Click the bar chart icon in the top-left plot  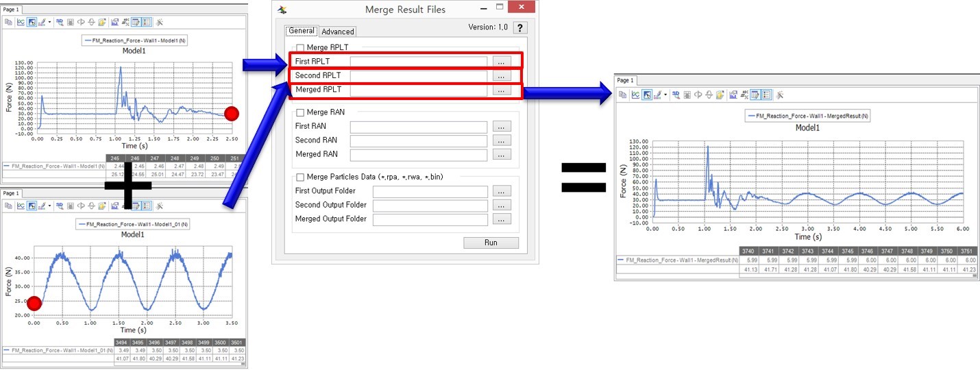tap(114, 22)
